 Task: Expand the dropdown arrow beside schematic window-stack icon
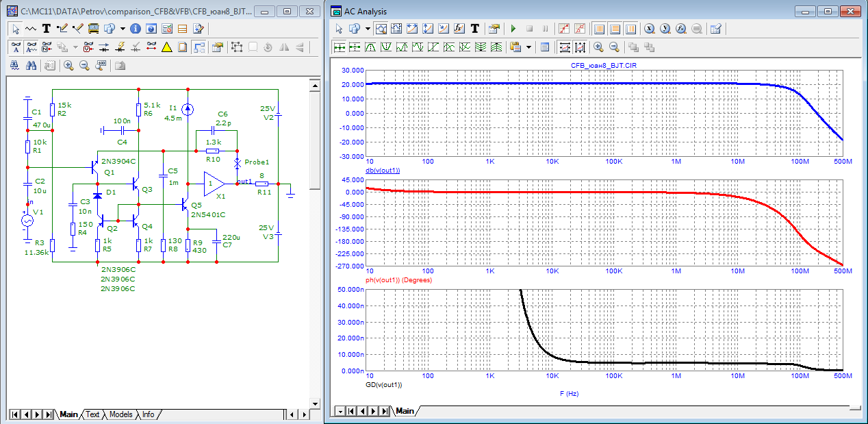point(122,29)
